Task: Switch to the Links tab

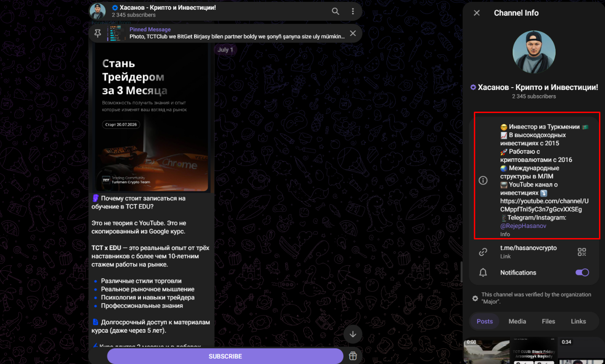Action: (x=578, y=322)
